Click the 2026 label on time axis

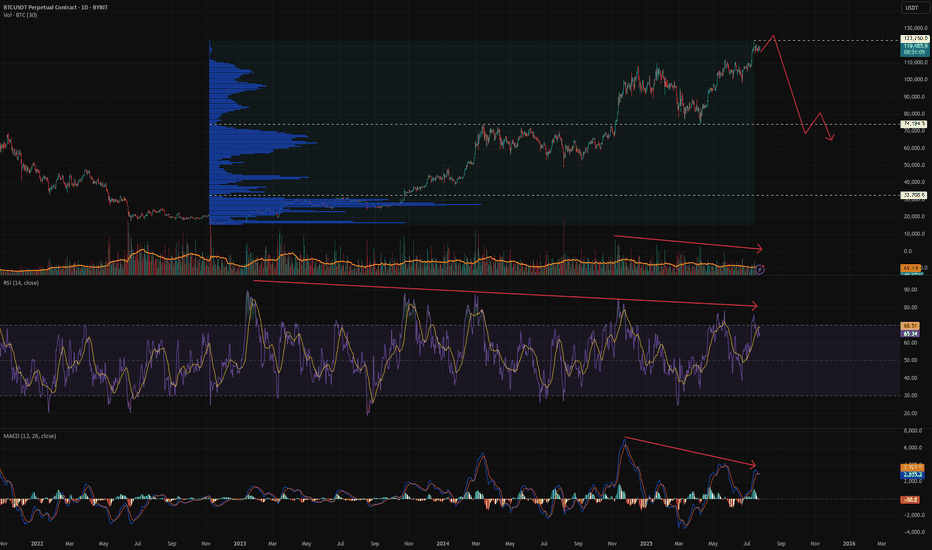click(x=849, y=543)
